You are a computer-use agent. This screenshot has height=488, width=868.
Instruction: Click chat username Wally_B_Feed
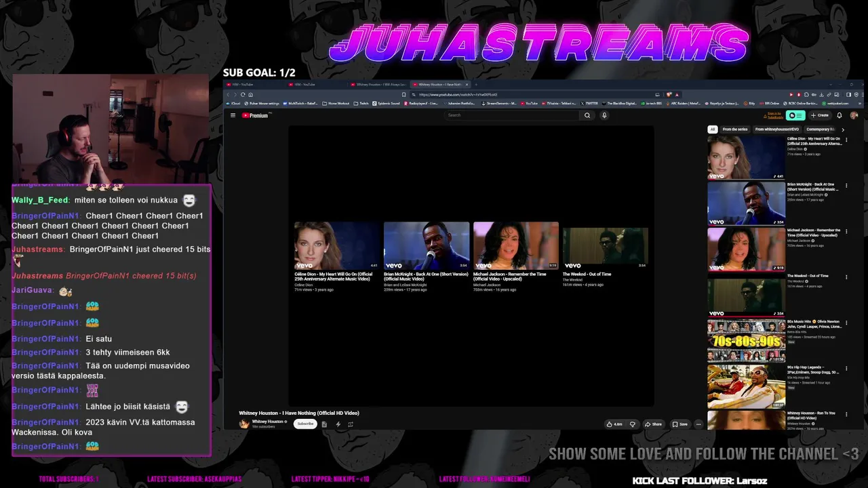tap(40, 200)
